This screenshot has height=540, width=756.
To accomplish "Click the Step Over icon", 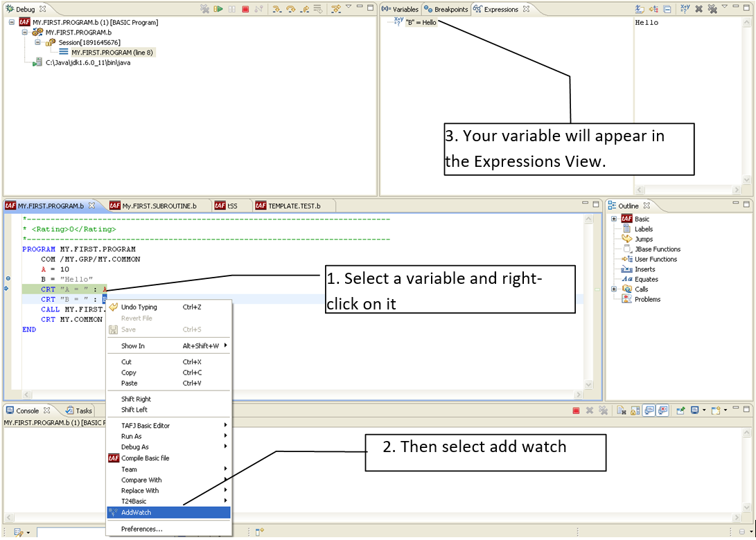I will (290, 9).
